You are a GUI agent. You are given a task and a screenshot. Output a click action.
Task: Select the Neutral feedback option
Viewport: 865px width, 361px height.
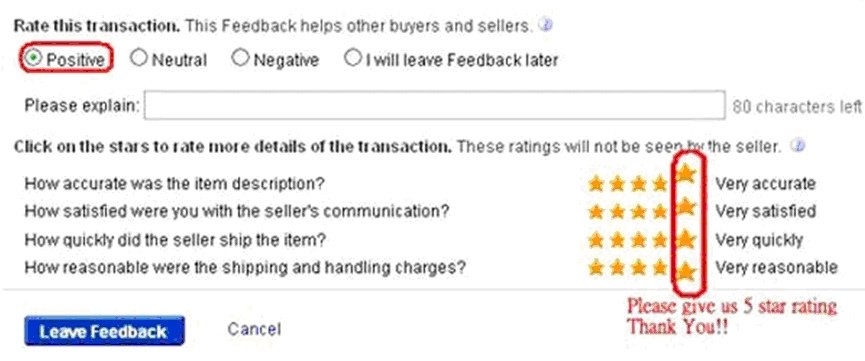(x=138, y=57)
